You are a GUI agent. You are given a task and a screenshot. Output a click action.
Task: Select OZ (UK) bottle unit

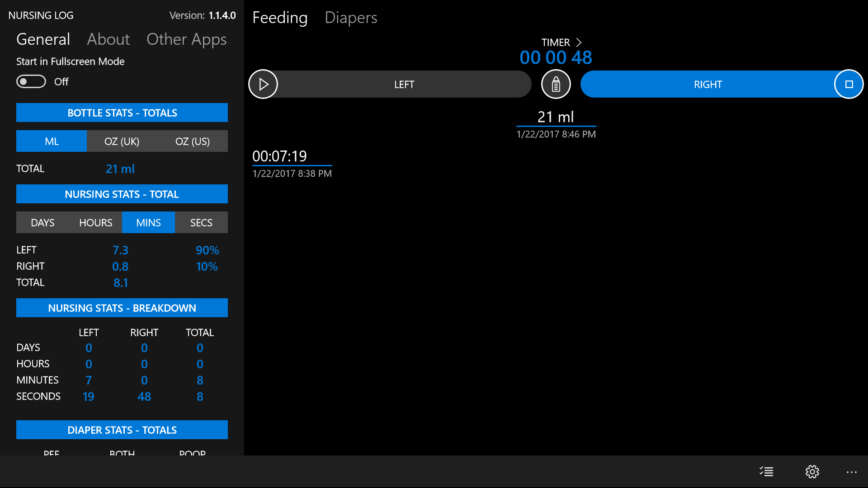point(122,141)
